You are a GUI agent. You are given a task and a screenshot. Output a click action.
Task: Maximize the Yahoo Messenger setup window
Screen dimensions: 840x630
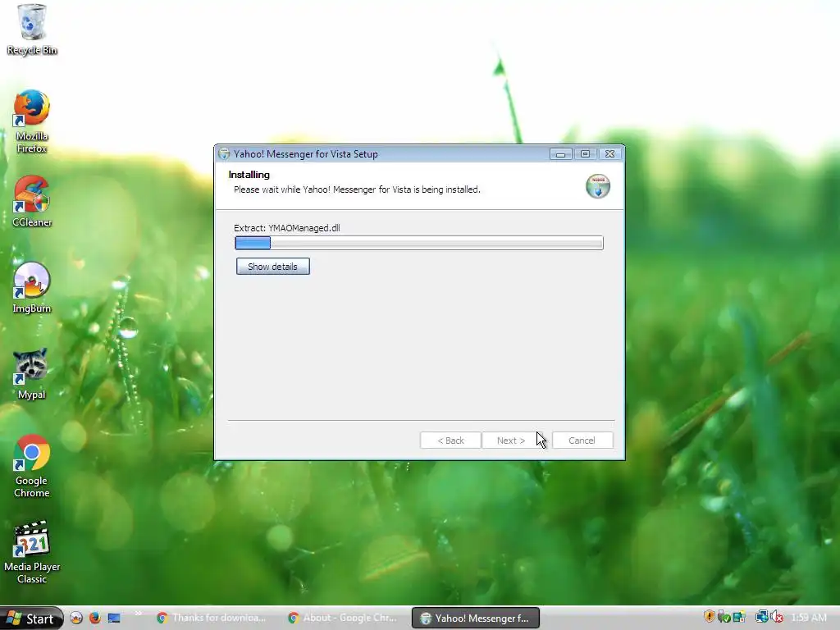pos(585,153)
